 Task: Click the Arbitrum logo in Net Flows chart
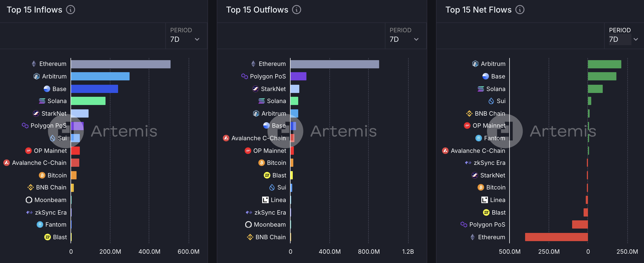[475, 64]
